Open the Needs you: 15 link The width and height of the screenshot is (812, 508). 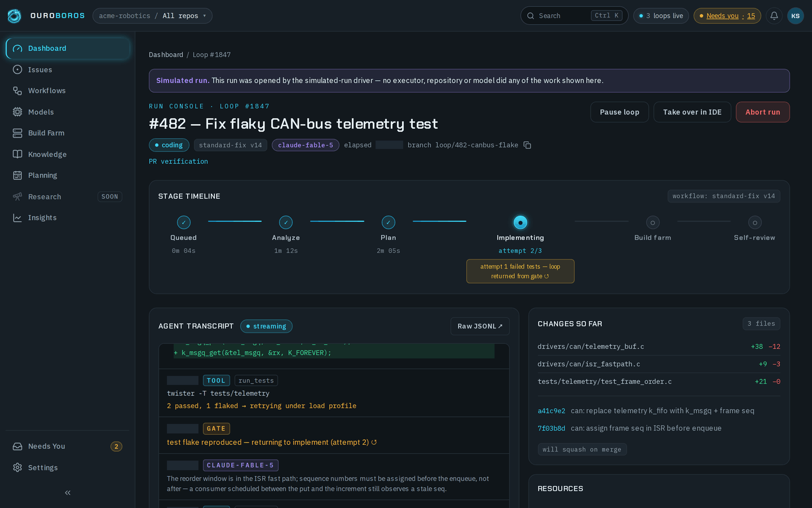[x=727, y=16]
